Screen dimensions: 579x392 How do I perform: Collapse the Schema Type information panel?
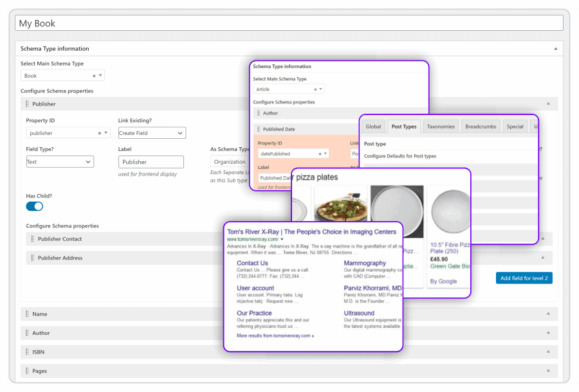click(x=555, y=49)
